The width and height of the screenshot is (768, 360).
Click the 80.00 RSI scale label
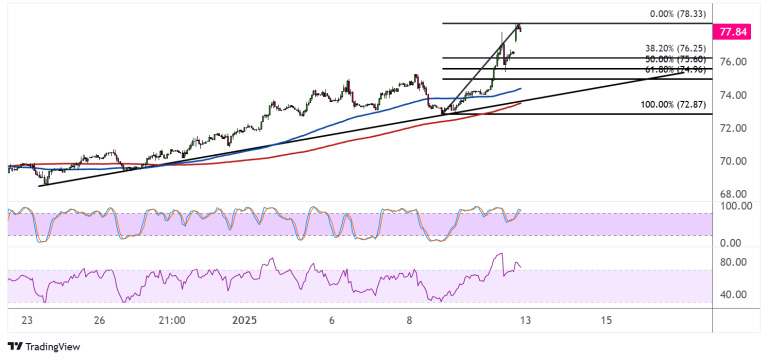tap(733, 262)
